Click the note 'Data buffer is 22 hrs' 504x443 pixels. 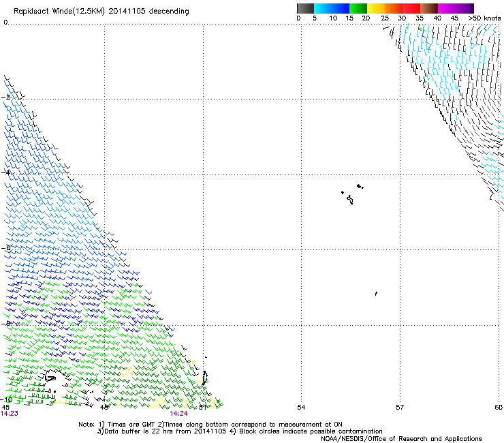[x=139, y=431]
